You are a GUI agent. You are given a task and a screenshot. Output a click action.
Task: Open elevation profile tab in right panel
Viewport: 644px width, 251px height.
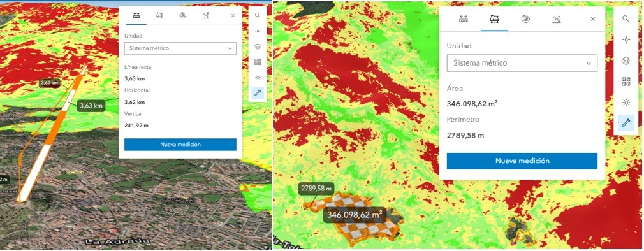[x=557, y=19]
